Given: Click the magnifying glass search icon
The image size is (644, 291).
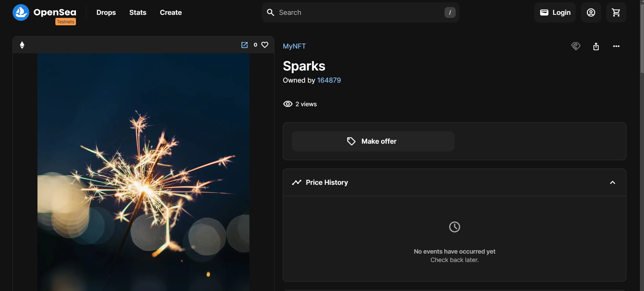Looking at the screenshot, I should pos(271,12).
